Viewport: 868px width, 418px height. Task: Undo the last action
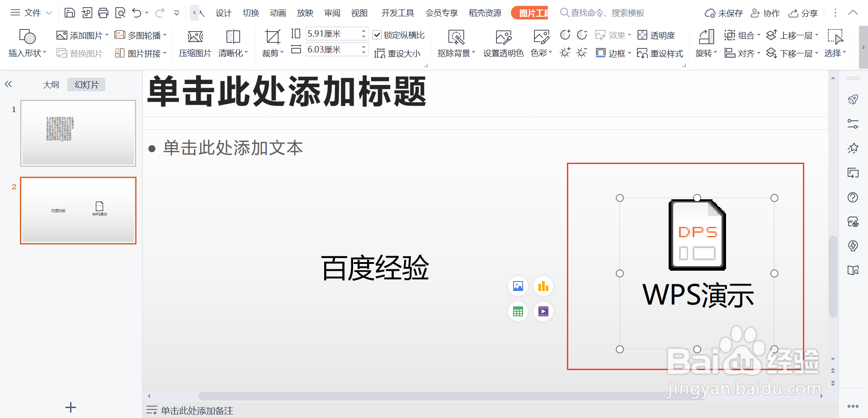coord(137,13)
